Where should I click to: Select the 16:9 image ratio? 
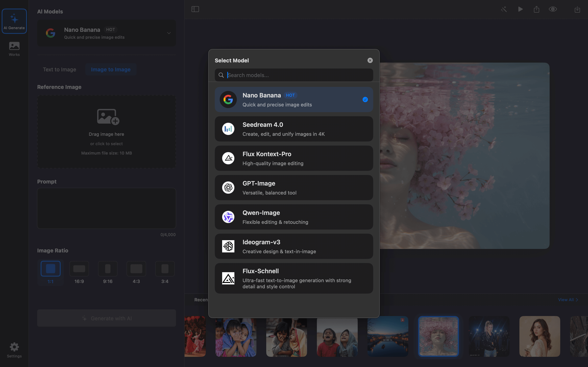click(79, 272)
